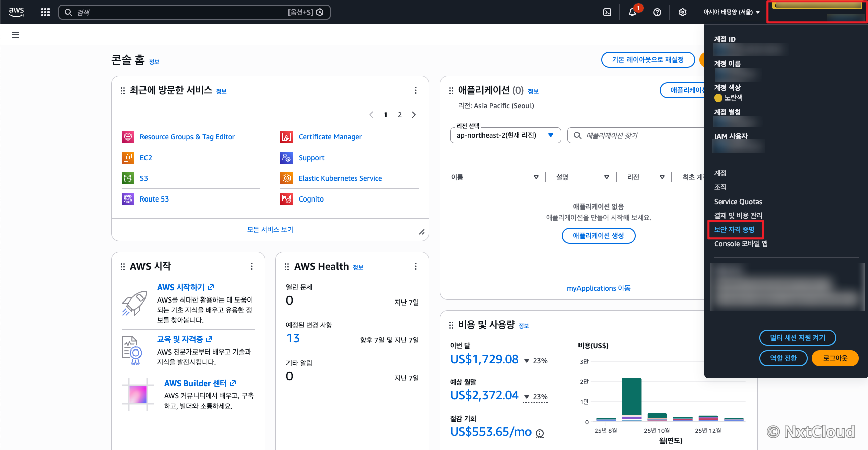
Task: Open the settings gear icon
Action: pos(683,12)
